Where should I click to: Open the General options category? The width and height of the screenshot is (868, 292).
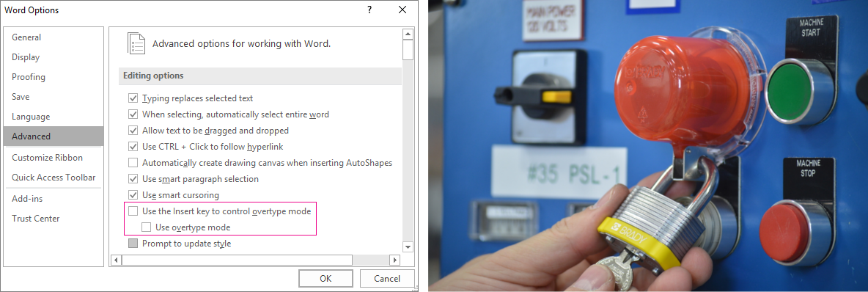[x=53, y=37]
